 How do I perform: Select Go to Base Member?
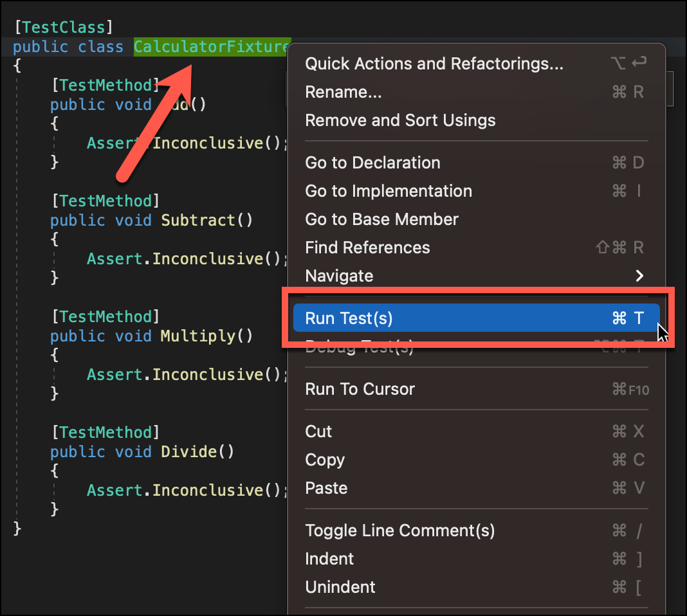click(381, 219)
